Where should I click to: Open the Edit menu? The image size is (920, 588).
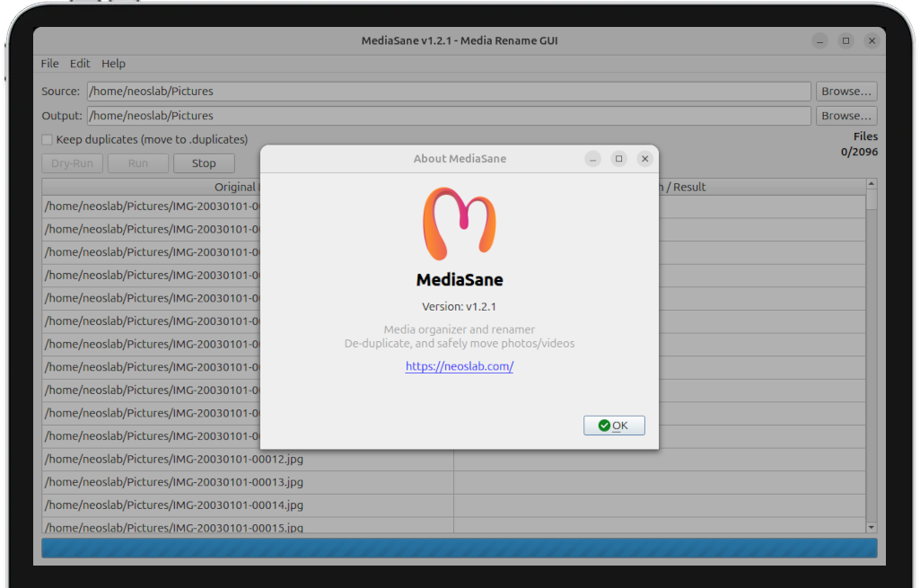80,64
